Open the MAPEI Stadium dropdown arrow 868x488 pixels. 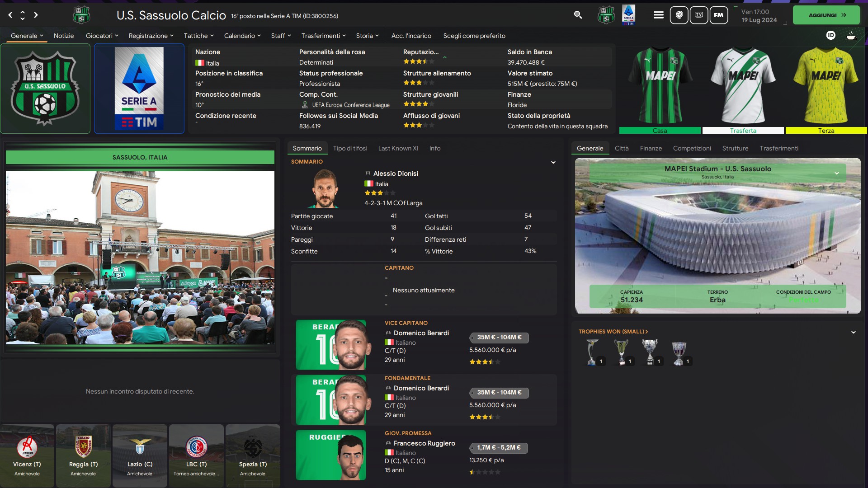[x=836, y=173]
